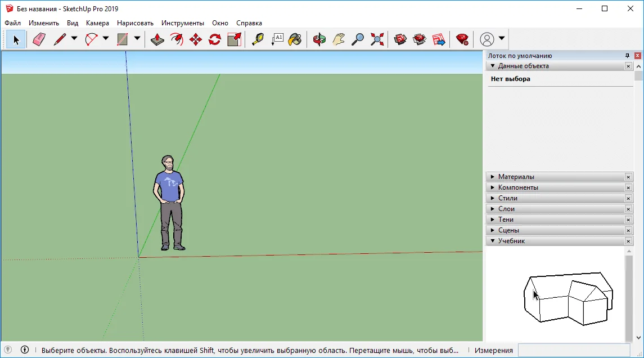The width and height of the screenshot is (644, 358).
Task: Open the shape tool dropdown arrow
Action: tap(137, 38)
